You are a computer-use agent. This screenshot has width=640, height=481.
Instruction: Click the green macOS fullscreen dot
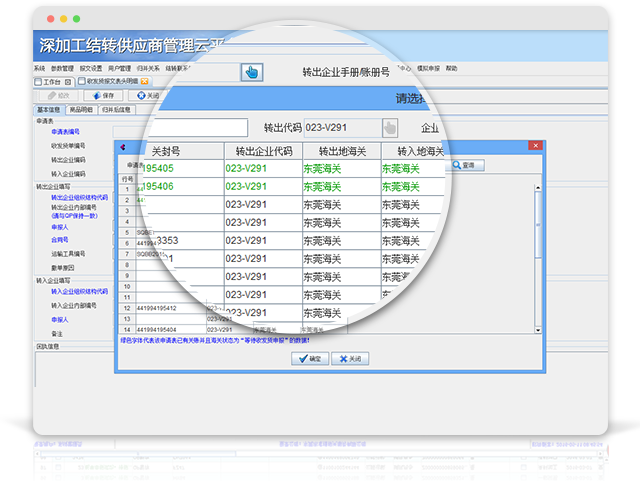[x=76, y=19]
